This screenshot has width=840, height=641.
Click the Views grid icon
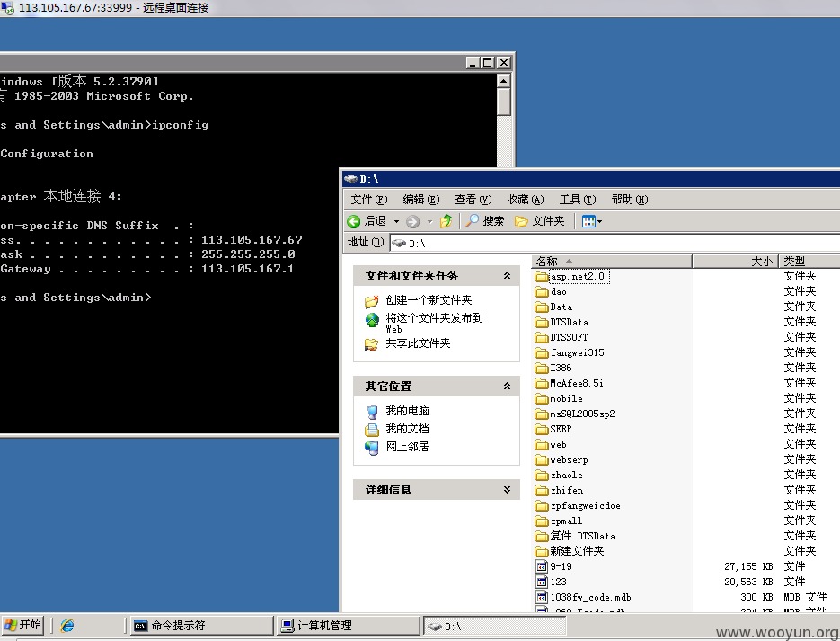pyautogui.click(x=588, y=221)
